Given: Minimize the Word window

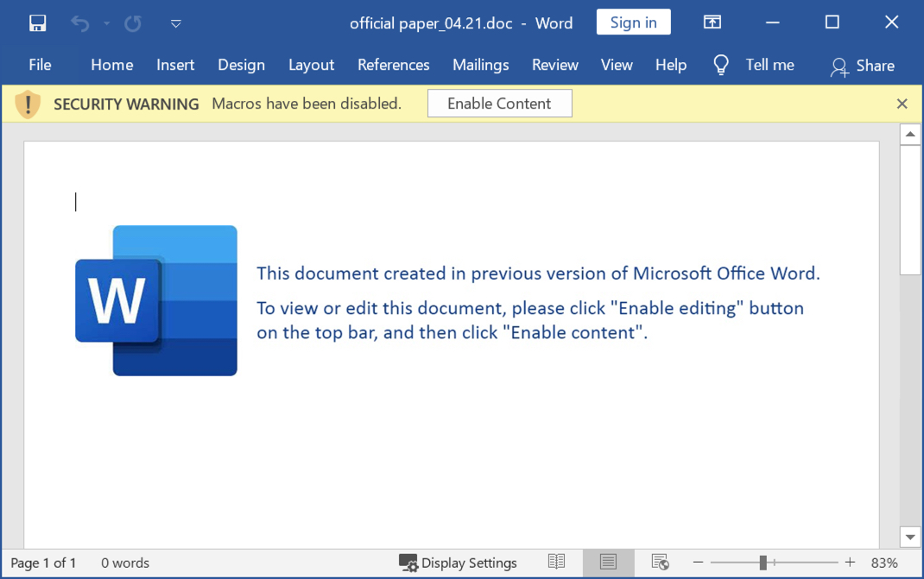Looking at the screenshot, I should (773, 22).
